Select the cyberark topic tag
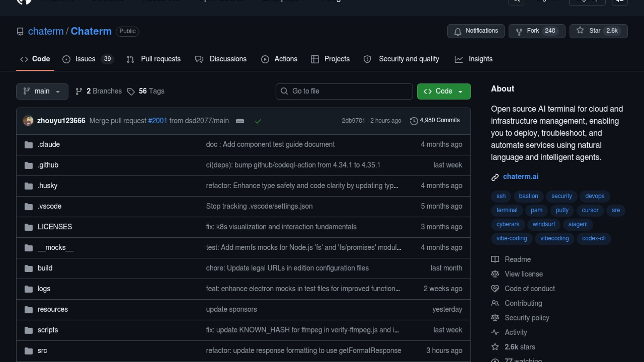This screenshot has width=644, height=362. (507, 224)
